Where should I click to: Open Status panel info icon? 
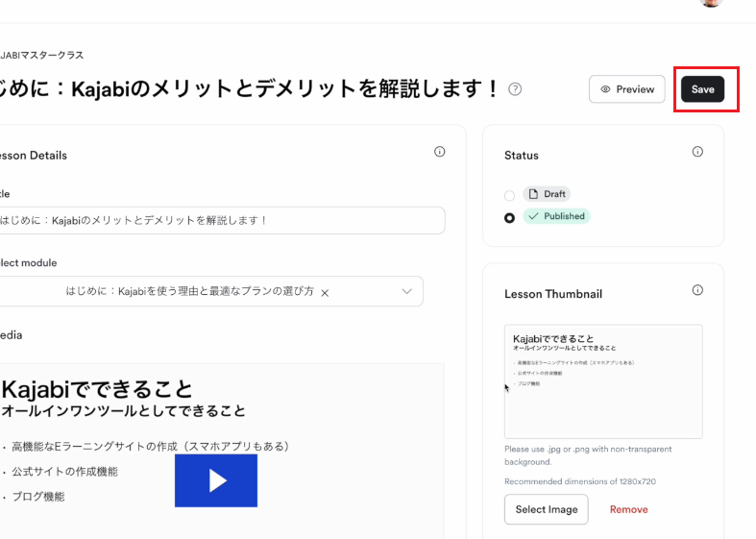697,152
